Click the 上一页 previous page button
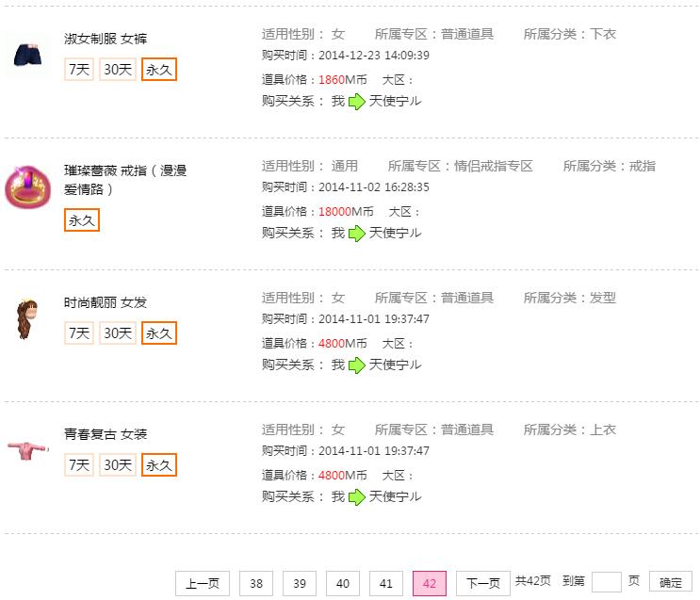The width and height of the screenshot is (700, 600). click(203, 583)
